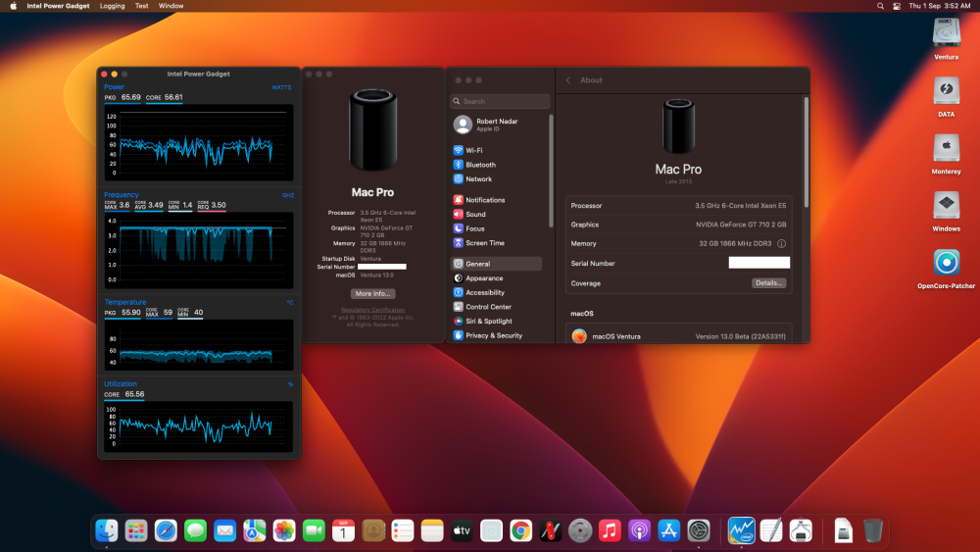This screenshot has width=980, height=552.
Task: Click the macOS Ventura version row
Action: click(x=679, y=336)
